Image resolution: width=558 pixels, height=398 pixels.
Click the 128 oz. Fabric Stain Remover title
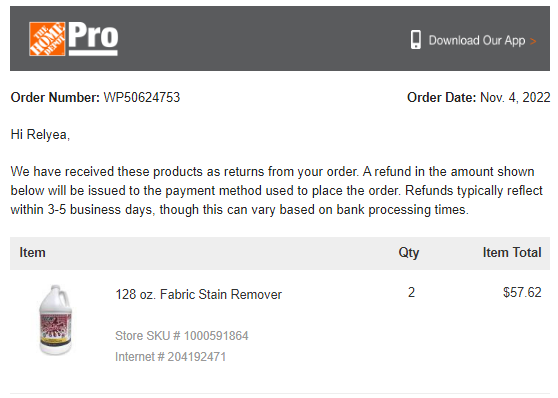pyautogui.click(x=199, y=294)
